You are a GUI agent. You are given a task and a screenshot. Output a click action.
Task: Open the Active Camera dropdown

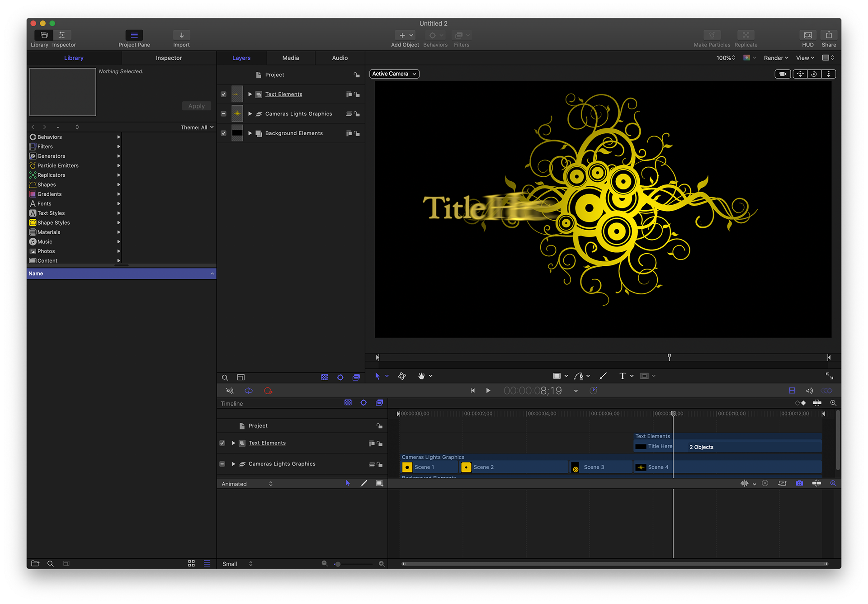coord(394,74)
